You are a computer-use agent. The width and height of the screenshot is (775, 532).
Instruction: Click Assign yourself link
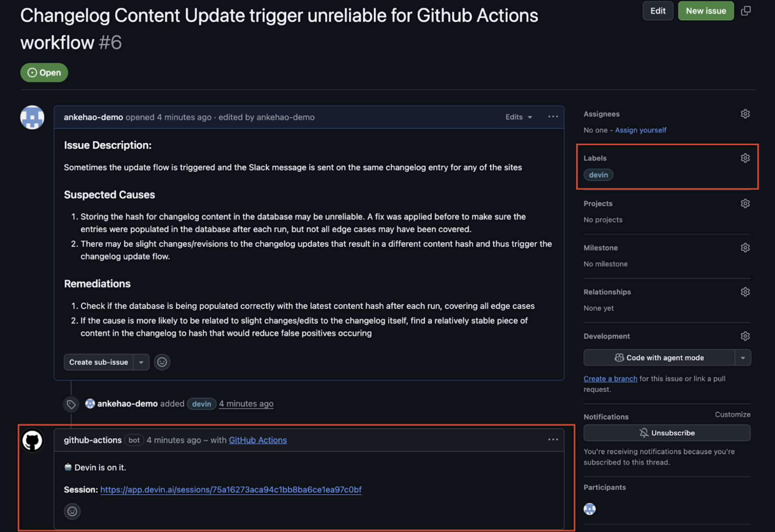click(x=640, y=130)
